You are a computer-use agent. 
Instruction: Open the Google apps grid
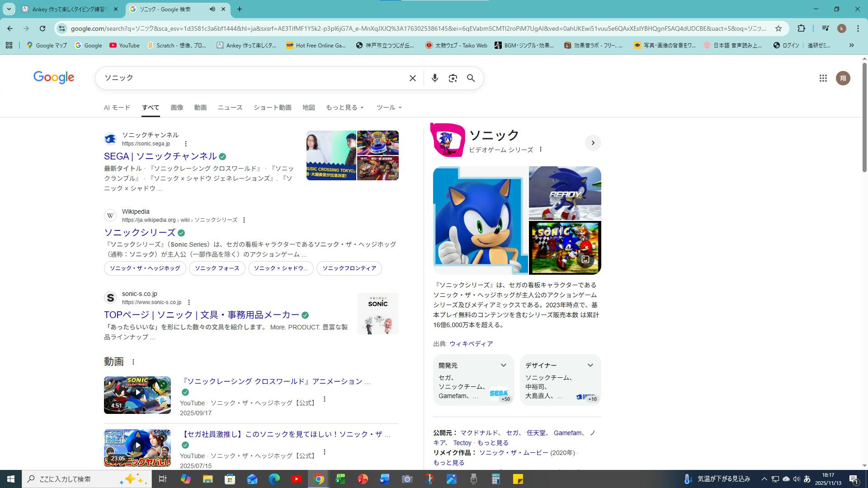click(823, 78)
